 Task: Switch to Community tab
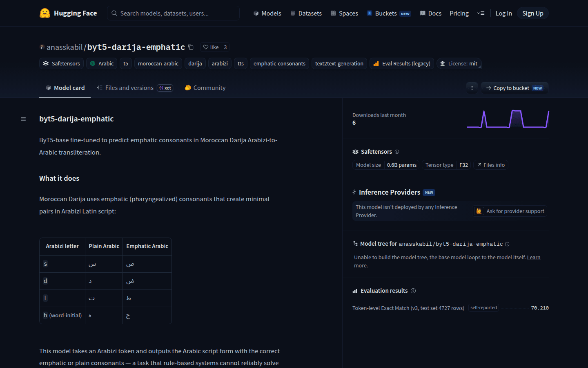(x=205, y=88)
